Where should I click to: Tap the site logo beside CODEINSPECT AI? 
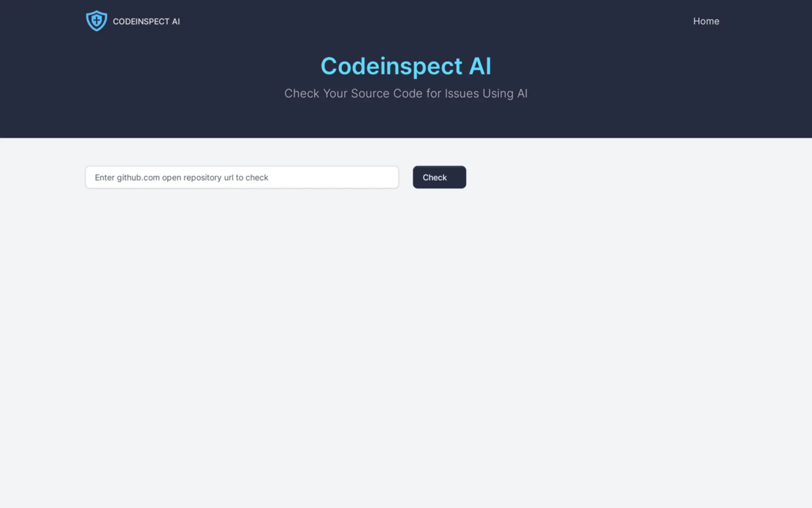click(x=96, y=21)
